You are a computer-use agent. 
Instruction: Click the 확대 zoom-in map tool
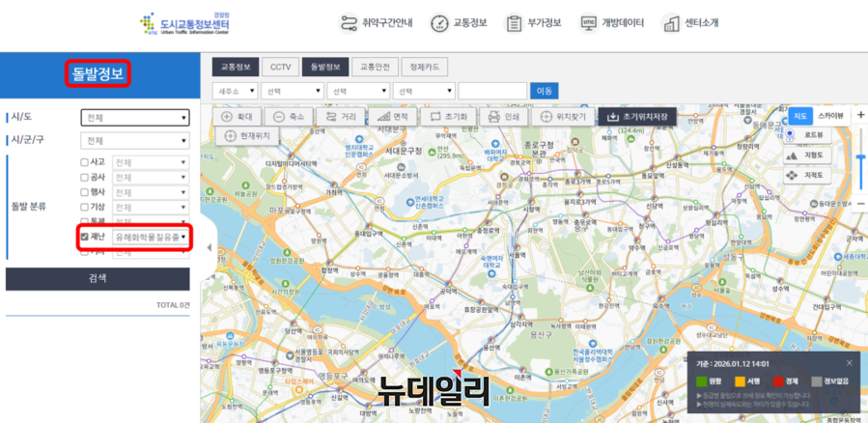[x=237, y=117]
